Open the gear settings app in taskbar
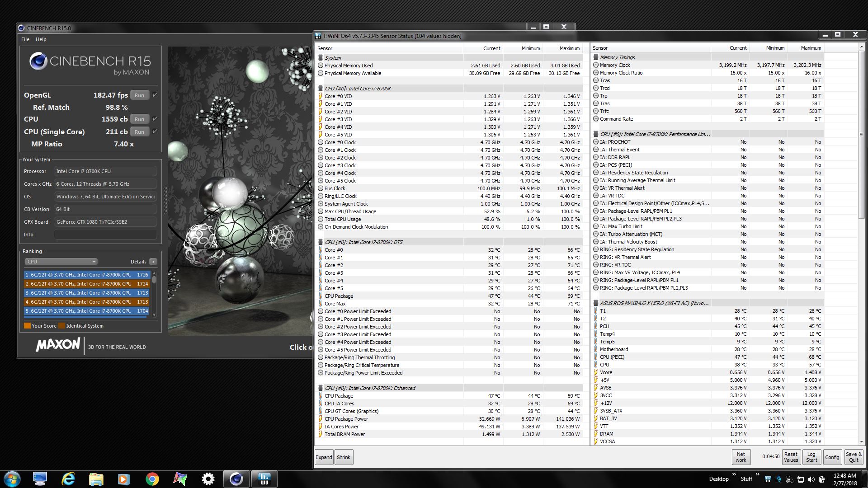The width and height of the screenshot is (868, 488). (x=208, y=479)
